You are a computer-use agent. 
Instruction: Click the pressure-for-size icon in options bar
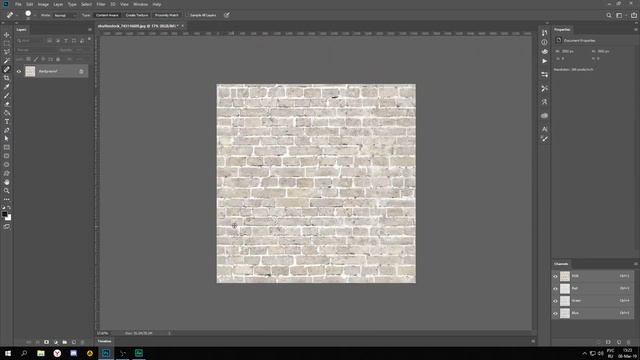227,15
